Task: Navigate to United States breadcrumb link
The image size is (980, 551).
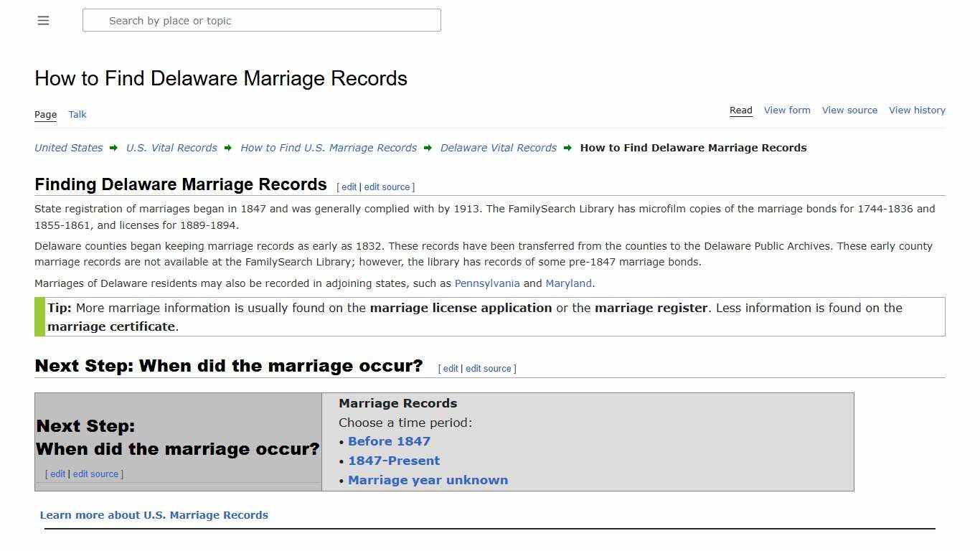Action: point(67,148)
